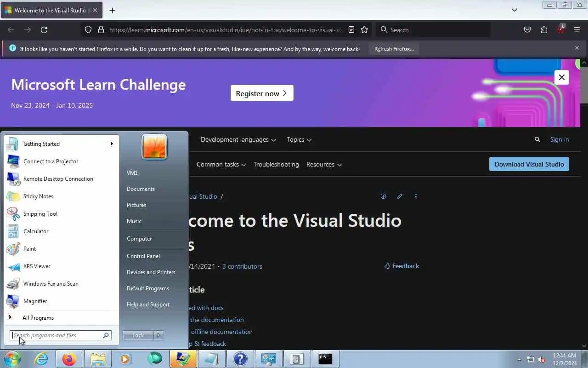Image resolution: width=588 pixels, height=368 pixels.
Task: Open the Firefox application hamburger menu
Action: tap(577, 30)
